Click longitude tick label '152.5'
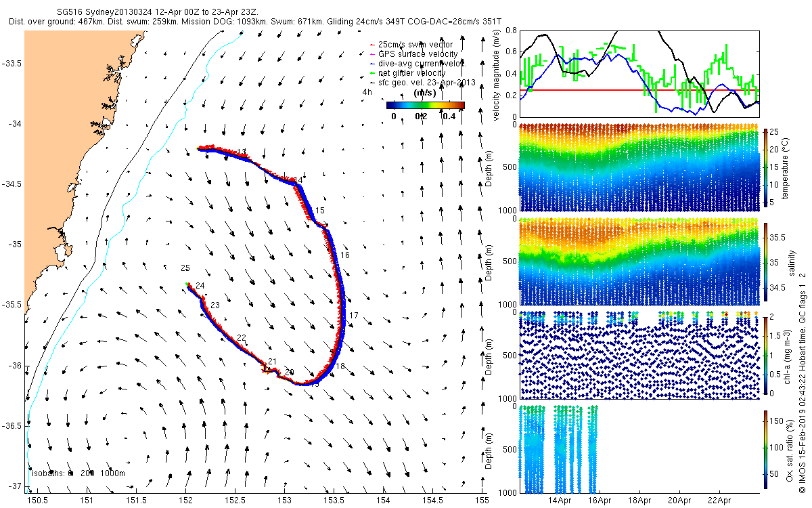Screen dimensions: 812x508 point(235,500)
